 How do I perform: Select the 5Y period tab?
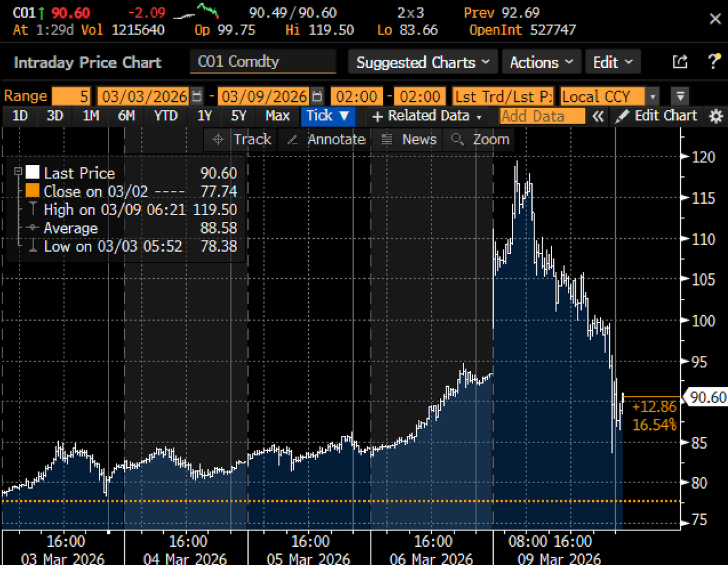(239, 116)
